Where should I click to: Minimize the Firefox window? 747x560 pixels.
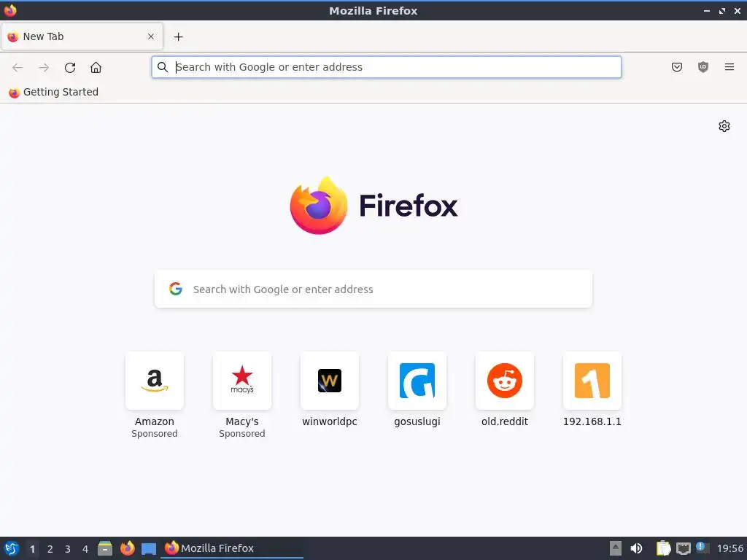(706, 10)
